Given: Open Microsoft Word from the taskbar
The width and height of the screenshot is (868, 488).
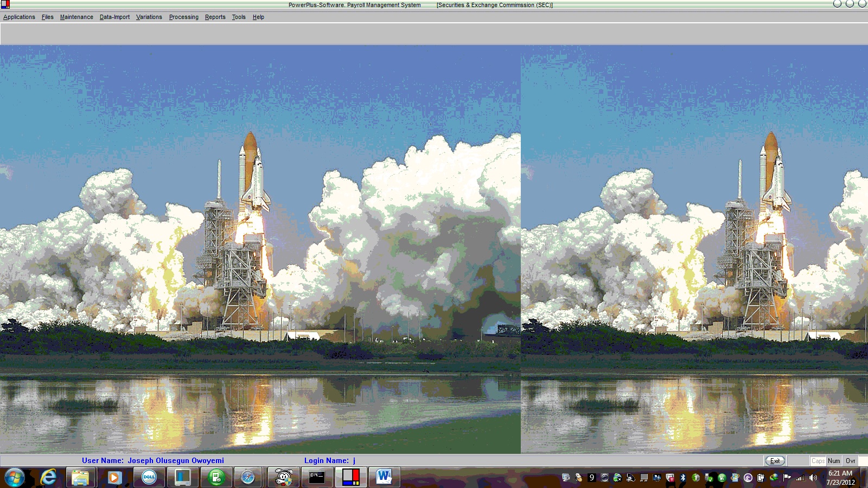Looking at the screenshot, I should 384,477.
